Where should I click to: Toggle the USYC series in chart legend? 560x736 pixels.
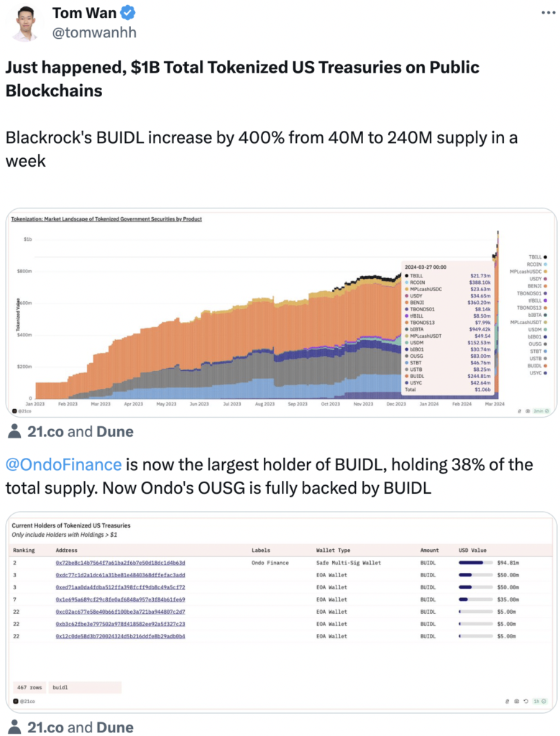[x=537, y=373]
